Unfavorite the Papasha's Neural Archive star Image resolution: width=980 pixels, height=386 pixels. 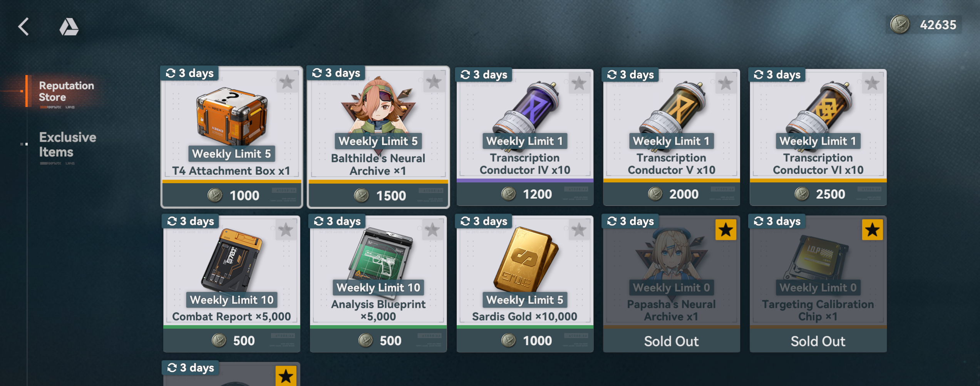726,230
